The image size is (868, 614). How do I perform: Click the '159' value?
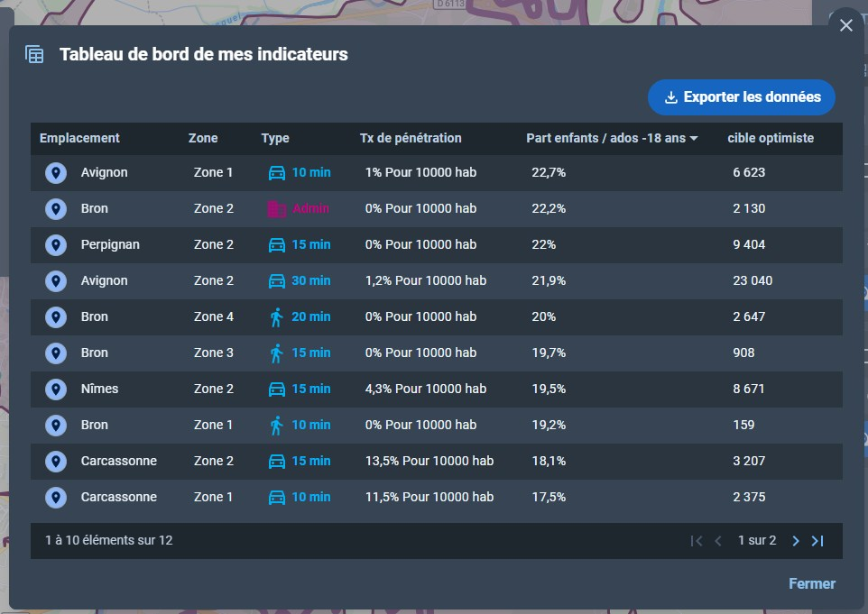(x=743, y=425)
